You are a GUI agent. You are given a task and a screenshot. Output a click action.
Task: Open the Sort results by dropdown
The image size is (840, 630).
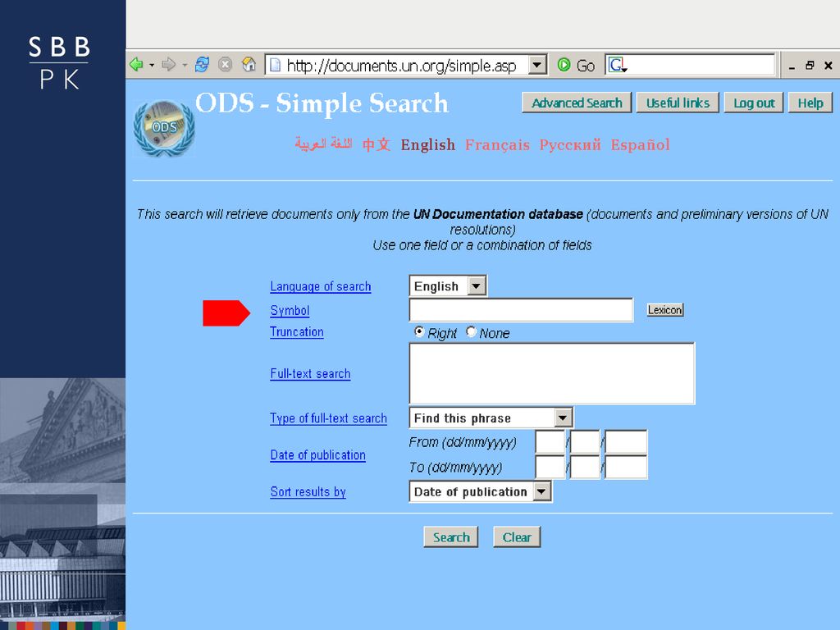point(542,492)
